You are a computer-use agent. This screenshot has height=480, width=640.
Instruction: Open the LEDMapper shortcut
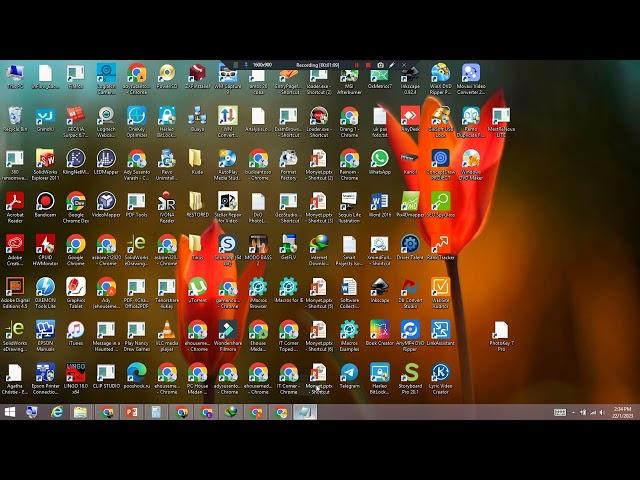[x=106, y=161]
